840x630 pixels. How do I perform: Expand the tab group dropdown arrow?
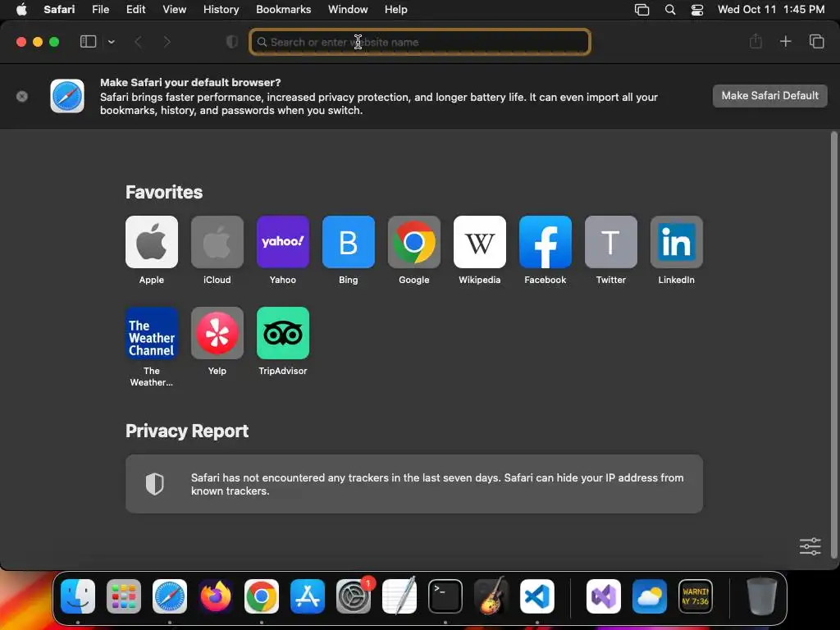coord(112,42)
